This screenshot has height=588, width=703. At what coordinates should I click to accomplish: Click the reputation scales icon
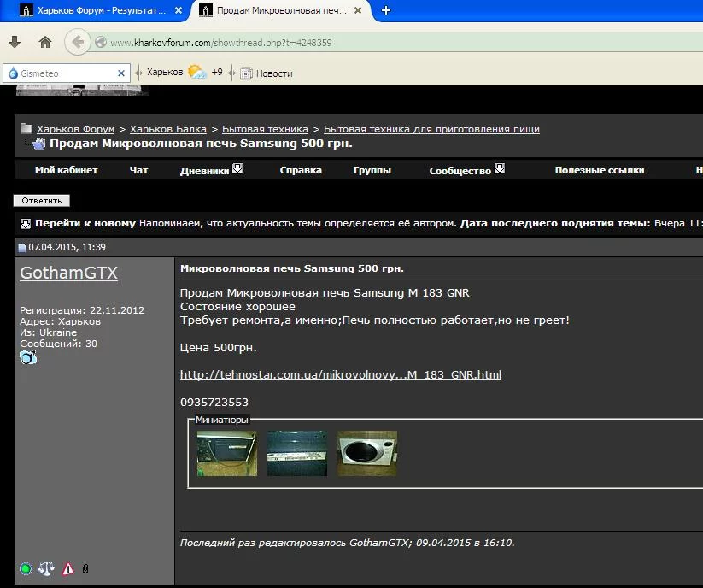46,569
